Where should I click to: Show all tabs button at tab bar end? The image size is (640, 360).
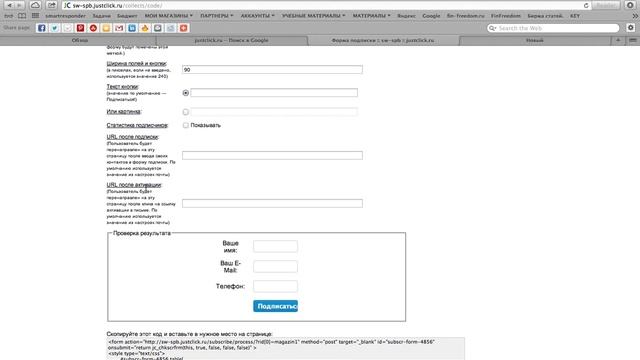tap(633, 40)
